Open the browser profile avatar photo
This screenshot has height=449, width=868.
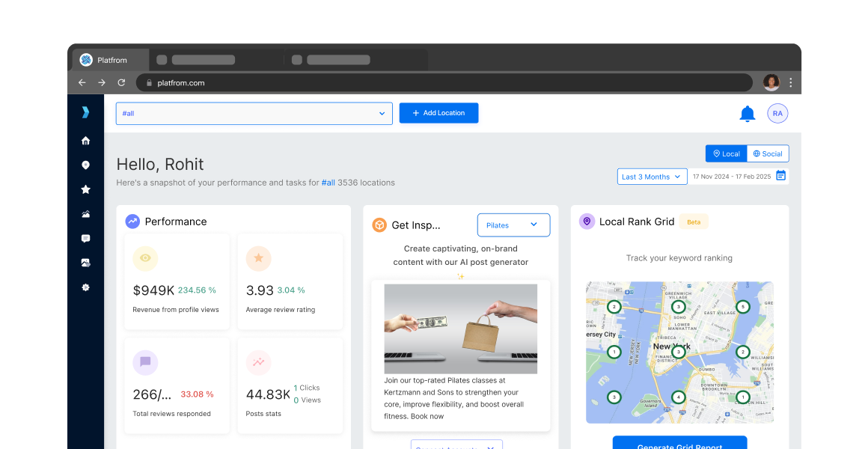(x=771, y=82)
